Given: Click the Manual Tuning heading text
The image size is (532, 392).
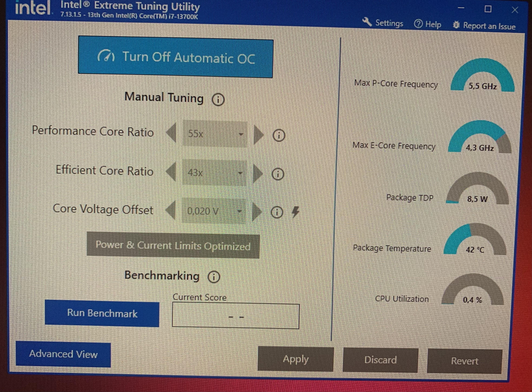Looking at the screenshot, I should point(164,98).
